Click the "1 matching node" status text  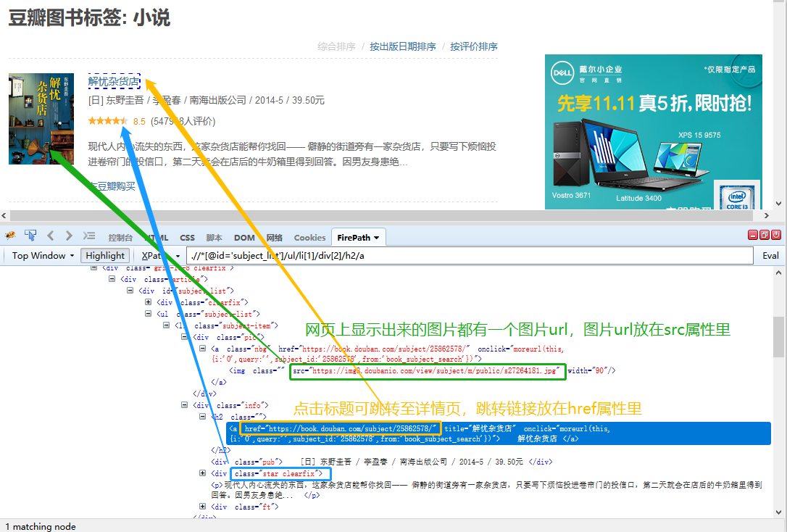point(41,526)
